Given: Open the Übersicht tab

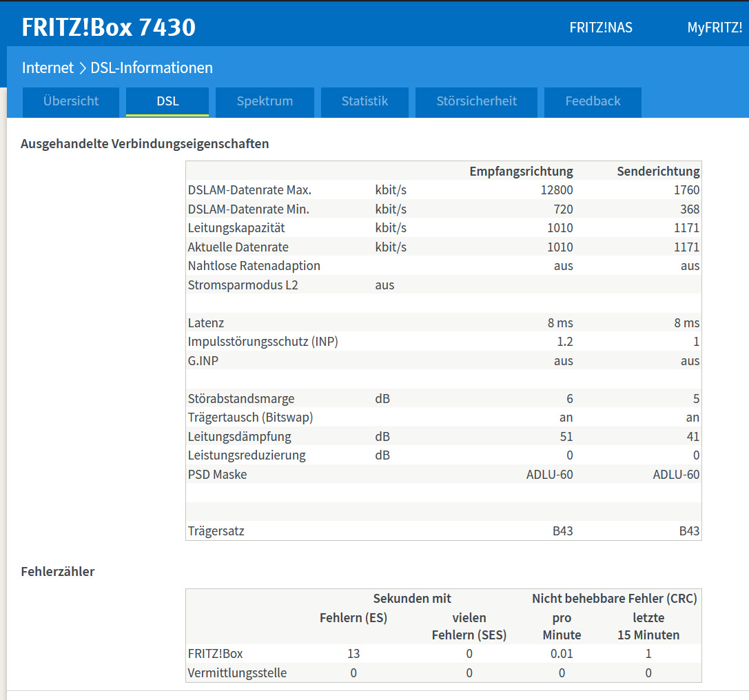Looking at the screenshot, I should [71, 101].
